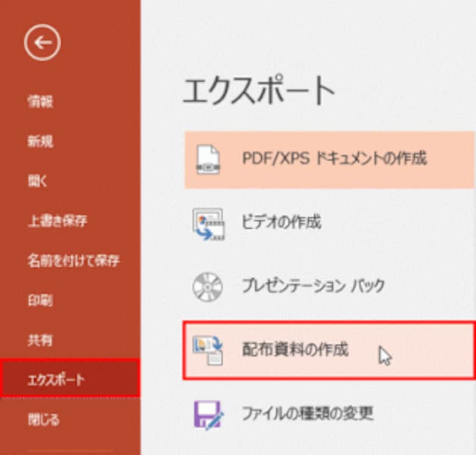Image resolution: width=476 pixels, height=455 pixels.
Task: Click the handout creation icon
Action: click(x=208, y=350)
